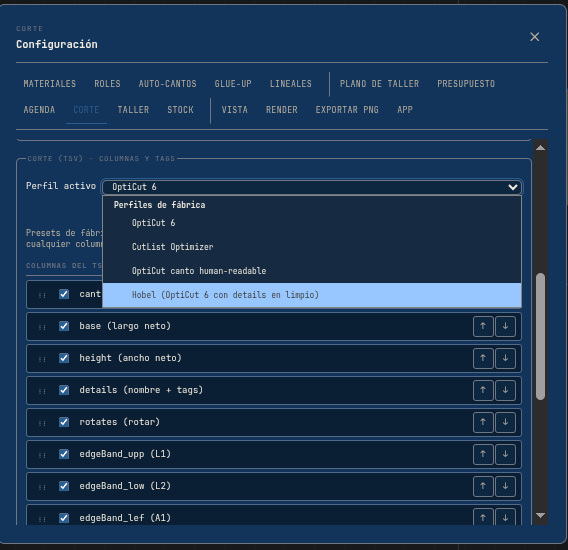The image size is (568, 550).
Task: Go to the RENDER tab
Action: tap(281, 110)
